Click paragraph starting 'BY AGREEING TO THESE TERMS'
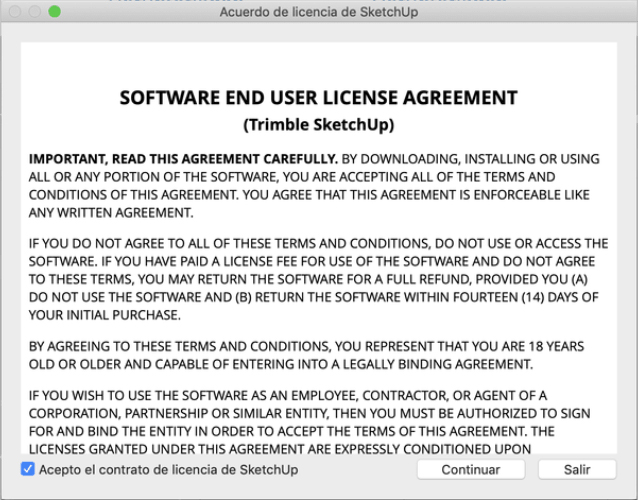The image size is (638, 500). 306,355
